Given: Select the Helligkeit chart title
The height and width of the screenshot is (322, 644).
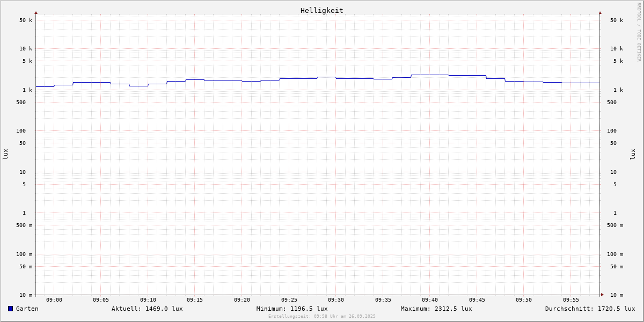Looking at the screenshot, I should tap(321, 10).
